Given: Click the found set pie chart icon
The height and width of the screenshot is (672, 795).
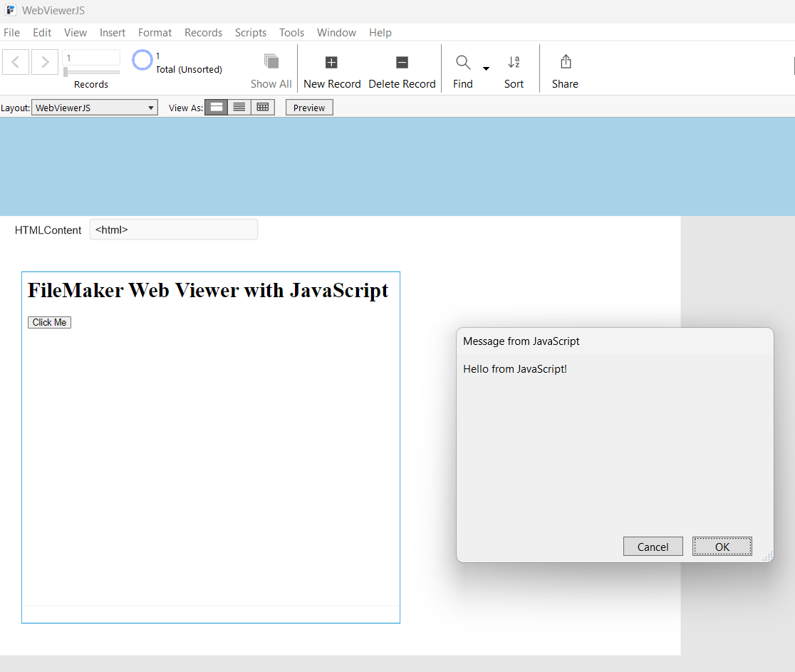Looking at the screenshot, I should tap(142, 61).
